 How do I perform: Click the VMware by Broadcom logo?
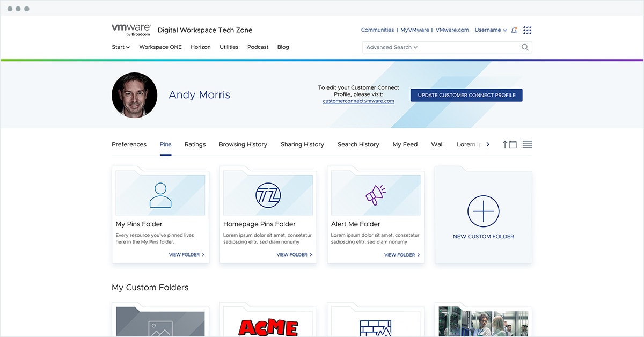(131, 30)
